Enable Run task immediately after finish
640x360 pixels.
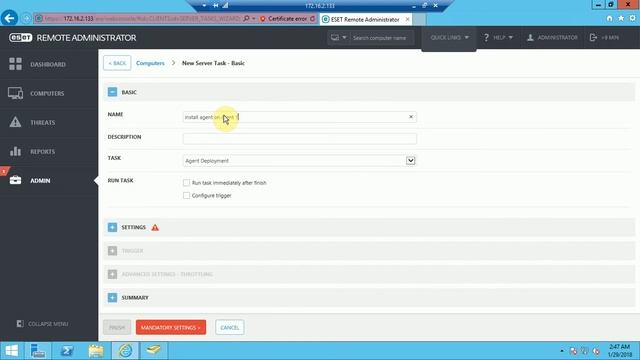[x=187, y=183]
